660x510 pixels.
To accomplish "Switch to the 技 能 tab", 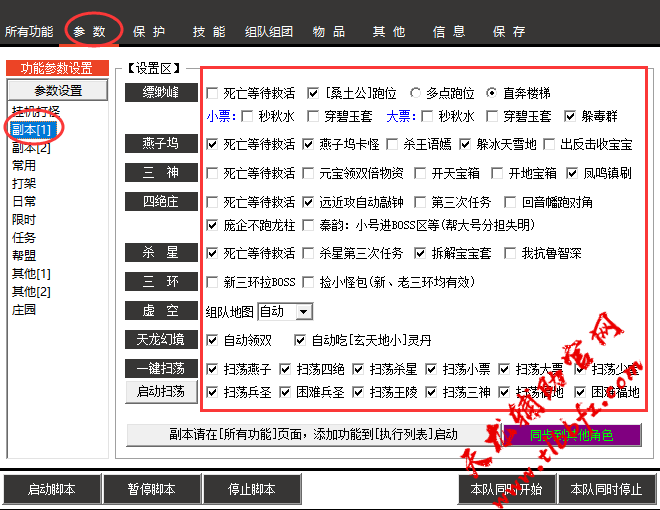I will (x=209, y=32).
